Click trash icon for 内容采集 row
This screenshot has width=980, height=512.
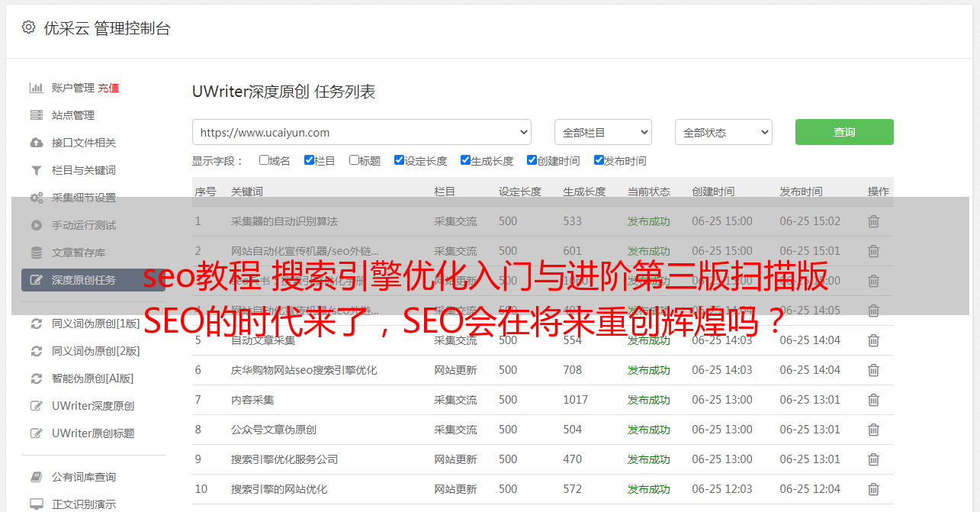pyautogui.click(x=873, y=400)
